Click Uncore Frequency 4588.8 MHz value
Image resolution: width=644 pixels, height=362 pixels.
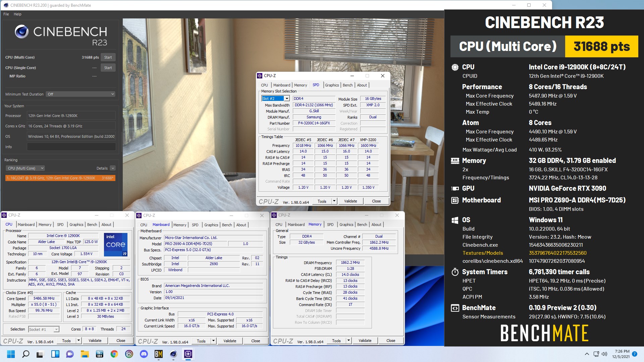[379, 248]
